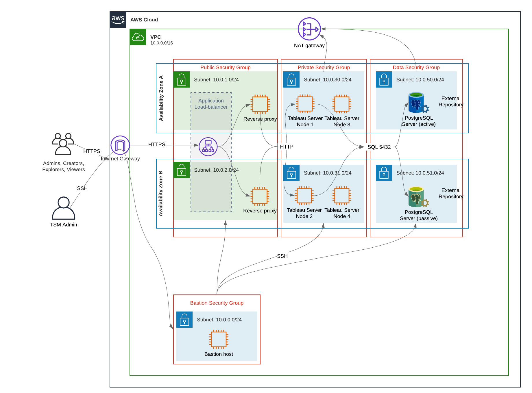
Task: Click the 'HTTPS' label beside the users icon
Action: coord(92,151)
